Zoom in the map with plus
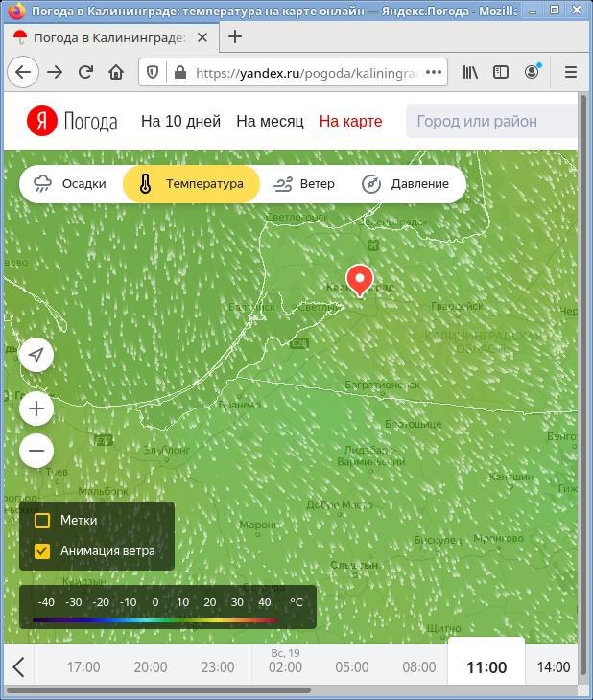Image resolution: width=593 pixels, height=700 pixels. click(x=36, y=408)
